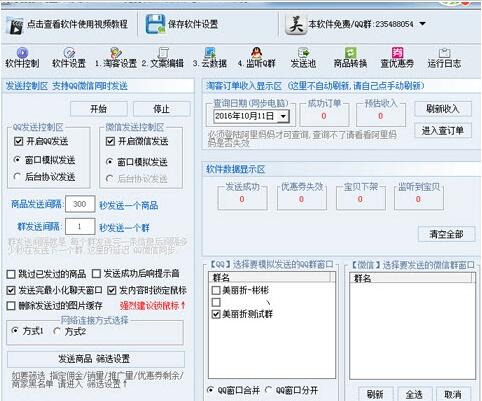Click 取消 button under WeChat list

click(453, 394)
